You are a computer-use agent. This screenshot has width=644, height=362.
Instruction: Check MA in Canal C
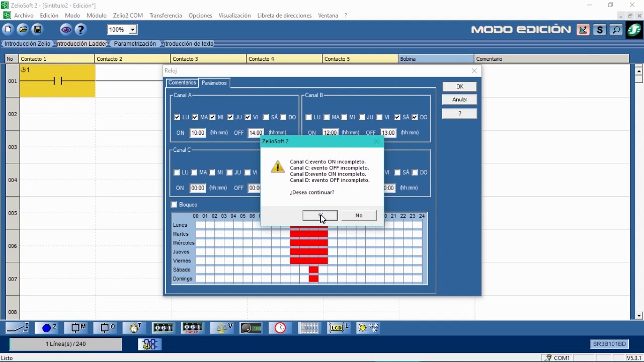point(195,172)
